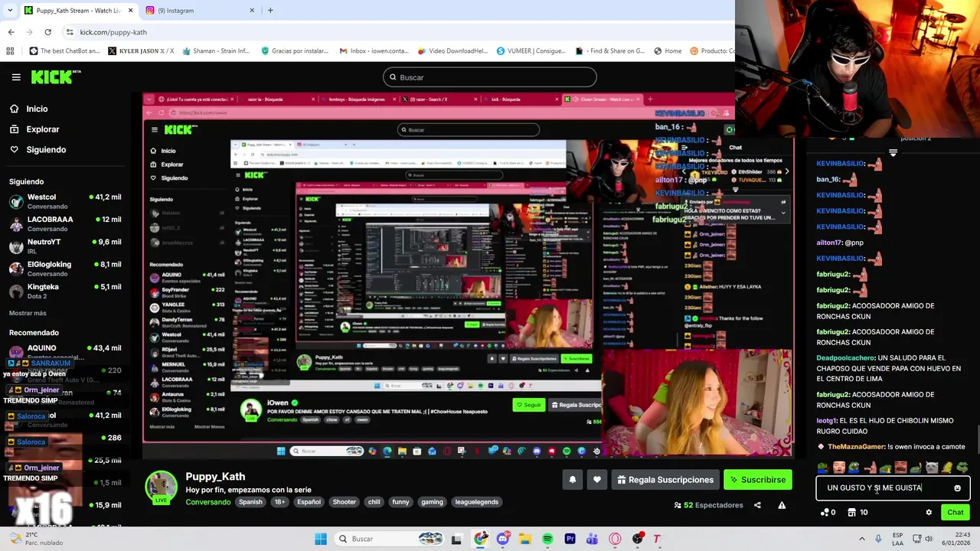
Task: Select the gaming tag
Action: click(432, 502)
